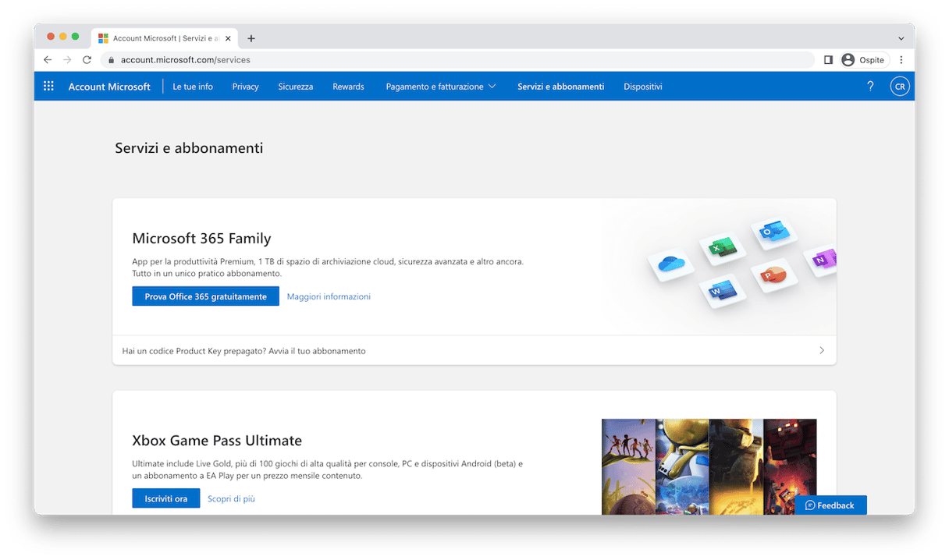
Task: Open the Maggiori informazioni link
Action: click(329, 296)
